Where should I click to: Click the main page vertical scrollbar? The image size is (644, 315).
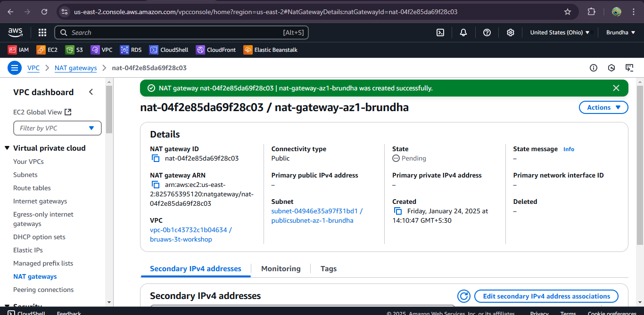(640, 165)
